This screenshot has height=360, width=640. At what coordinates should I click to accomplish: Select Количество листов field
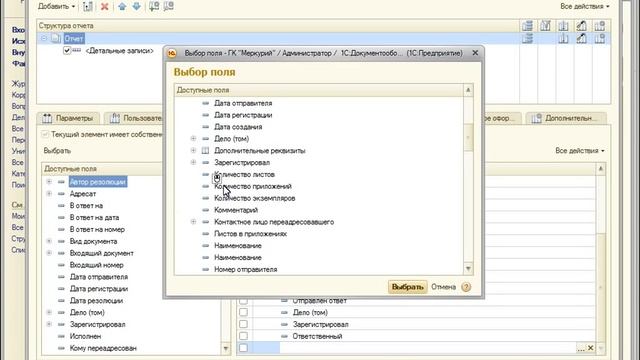(x=244, y=174)
